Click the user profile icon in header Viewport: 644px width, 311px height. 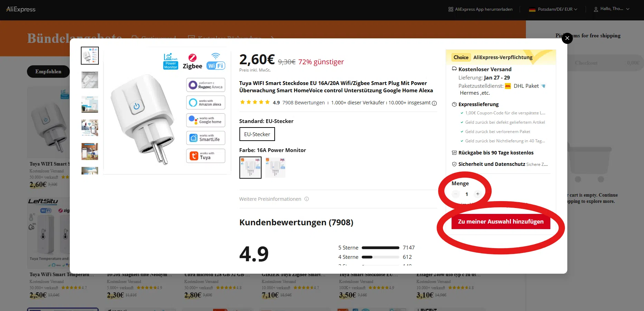point(596,9)
